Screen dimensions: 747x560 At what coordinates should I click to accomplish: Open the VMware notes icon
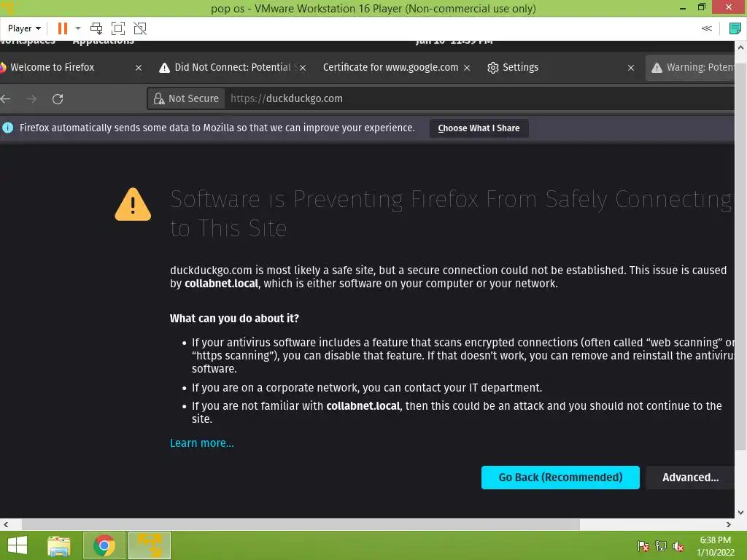735,28
